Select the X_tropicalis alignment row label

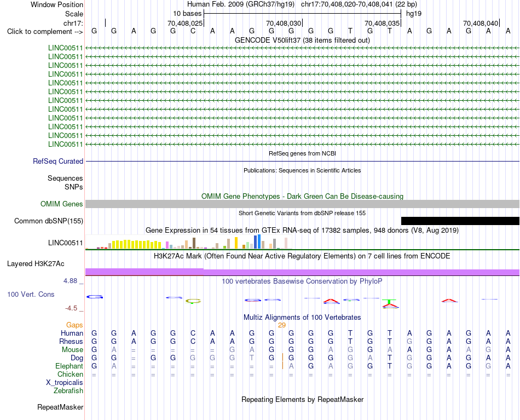click(x=65, y=383)
